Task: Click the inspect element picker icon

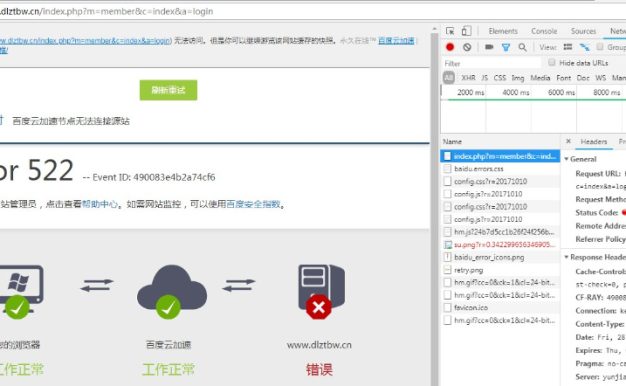Action: coord(450,31)
